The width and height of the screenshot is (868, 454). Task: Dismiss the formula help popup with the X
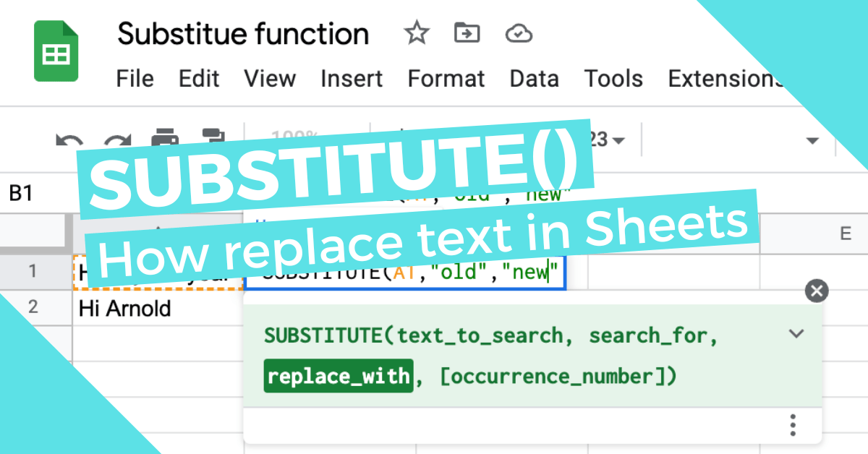[x=816, y=291]
